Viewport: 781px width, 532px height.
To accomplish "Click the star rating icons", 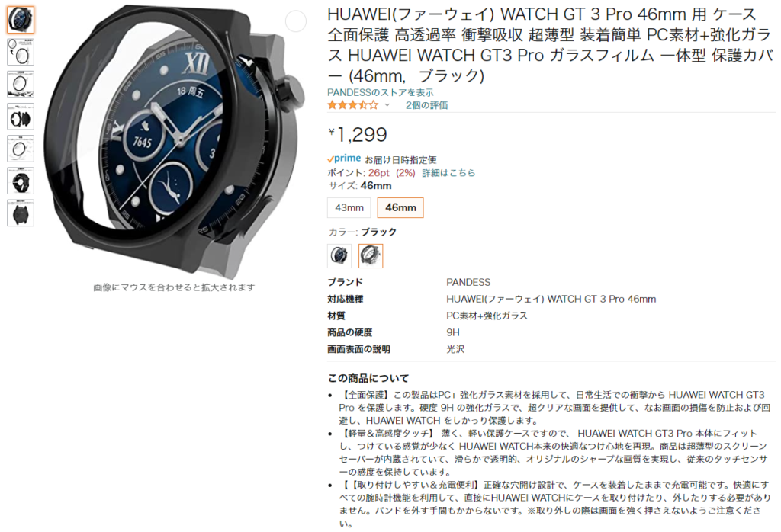I will pyautogui.click(x=352, y=105).
